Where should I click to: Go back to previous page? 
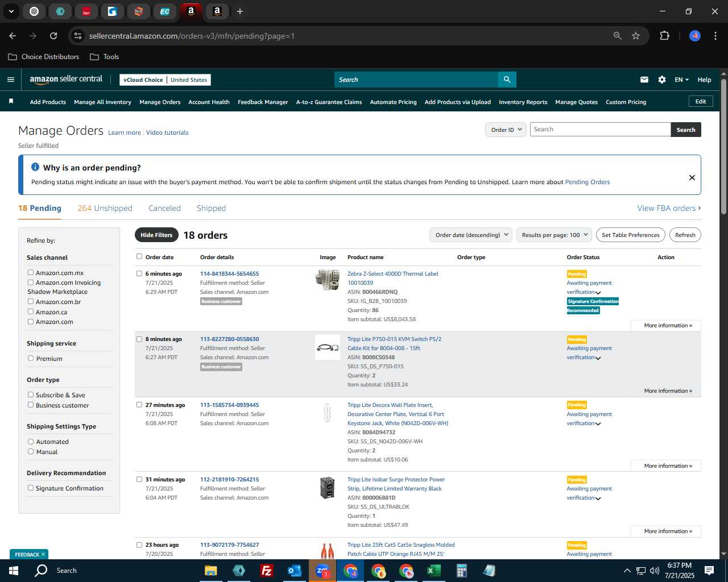(13, 36)
